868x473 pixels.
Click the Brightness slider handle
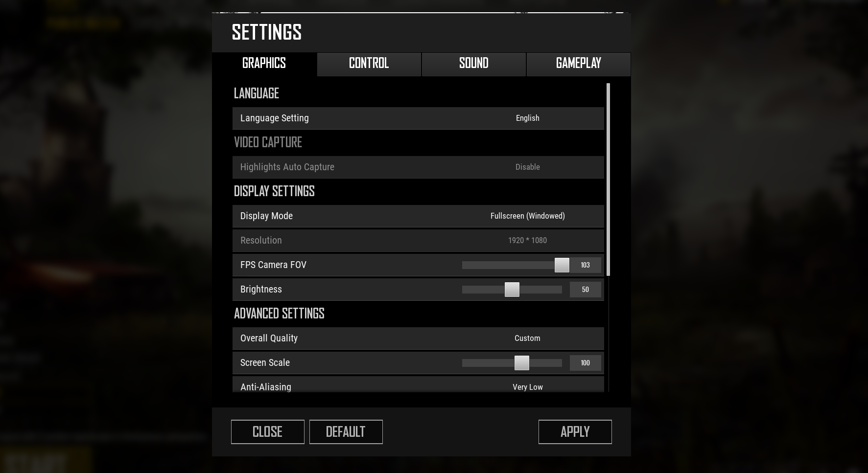(x=512, y=290)
